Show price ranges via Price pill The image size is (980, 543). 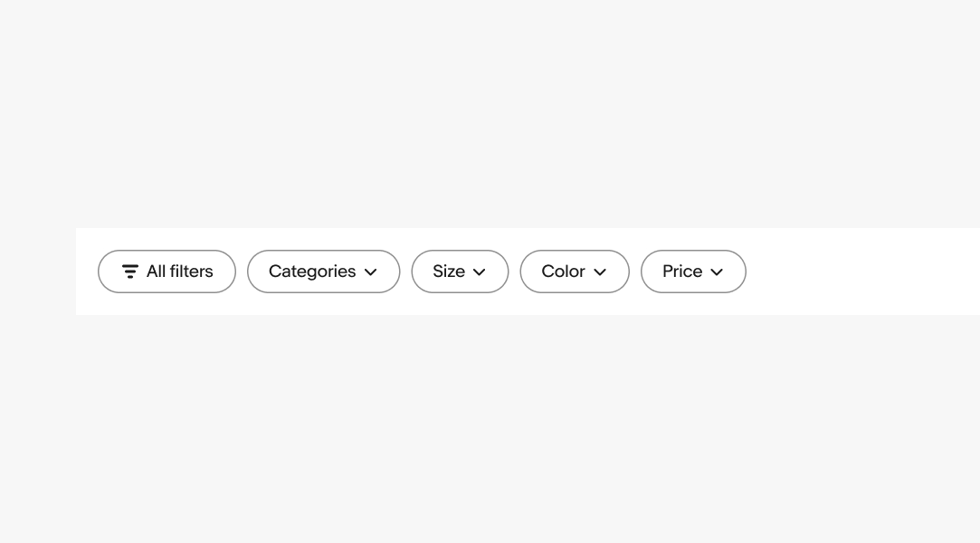pos(693,271)
